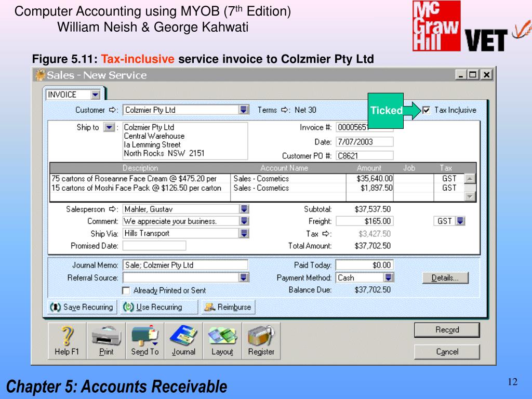Click the Promised Date input field
Image resolution: width=532 pixels, height=399 pixels.
[154, 246]
